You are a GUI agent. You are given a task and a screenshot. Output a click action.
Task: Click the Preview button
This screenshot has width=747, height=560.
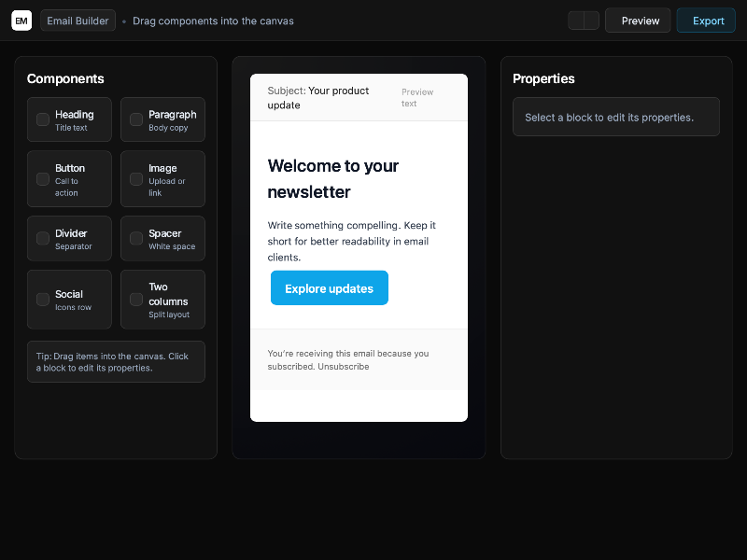click(638, 21)
